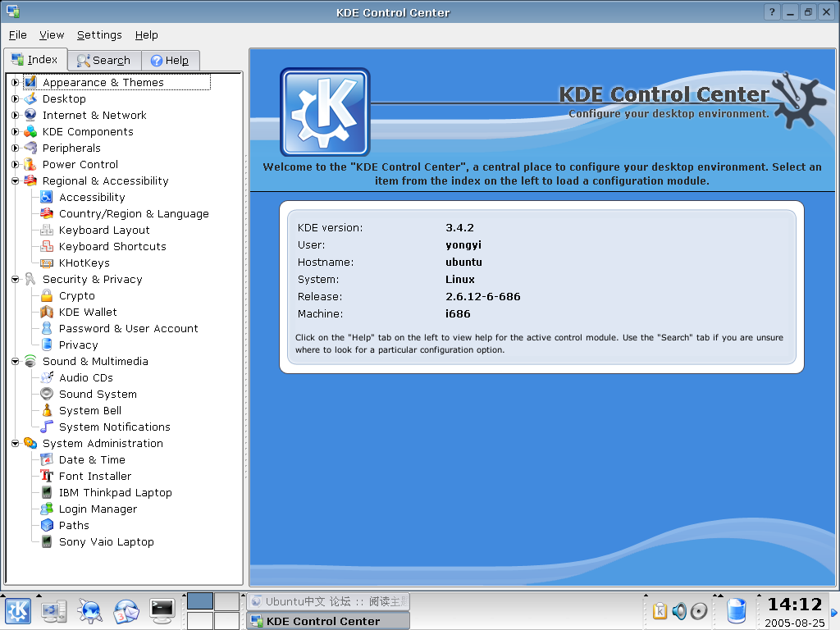Click the KDE Control Center taskbar entry

328,622
